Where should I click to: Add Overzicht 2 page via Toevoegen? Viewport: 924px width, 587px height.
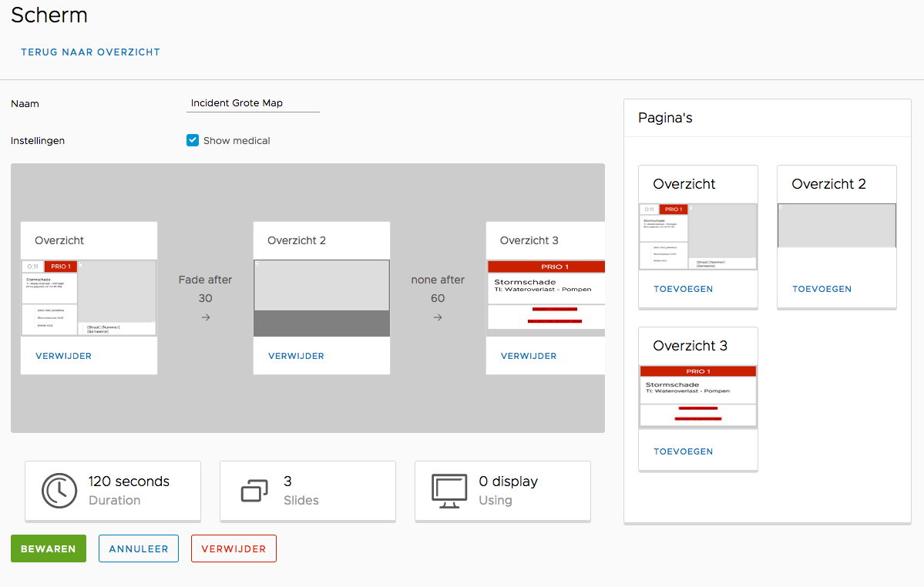(822, 289)
